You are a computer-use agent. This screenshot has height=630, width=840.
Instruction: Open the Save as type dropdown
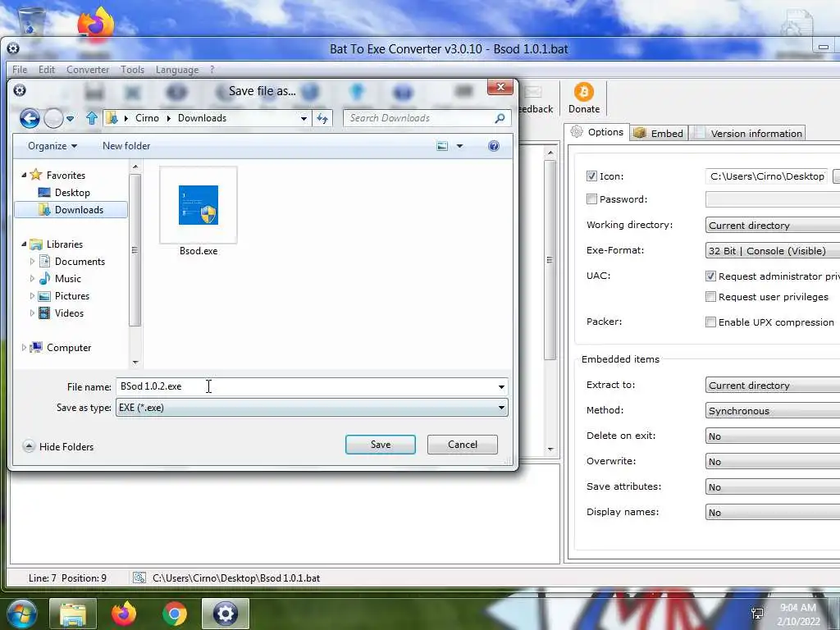(x=312, y=408)
